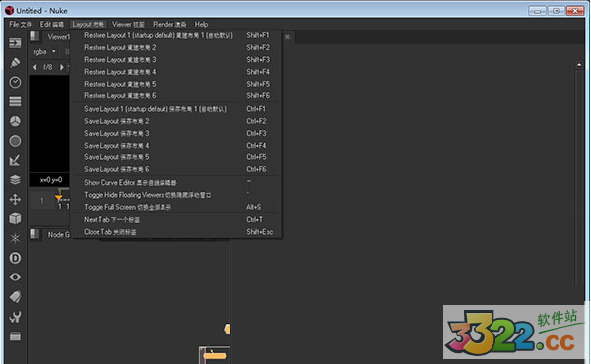Decrease f-stop with the left arrow
Screen dimensions: 591x364
pos(35,67)
